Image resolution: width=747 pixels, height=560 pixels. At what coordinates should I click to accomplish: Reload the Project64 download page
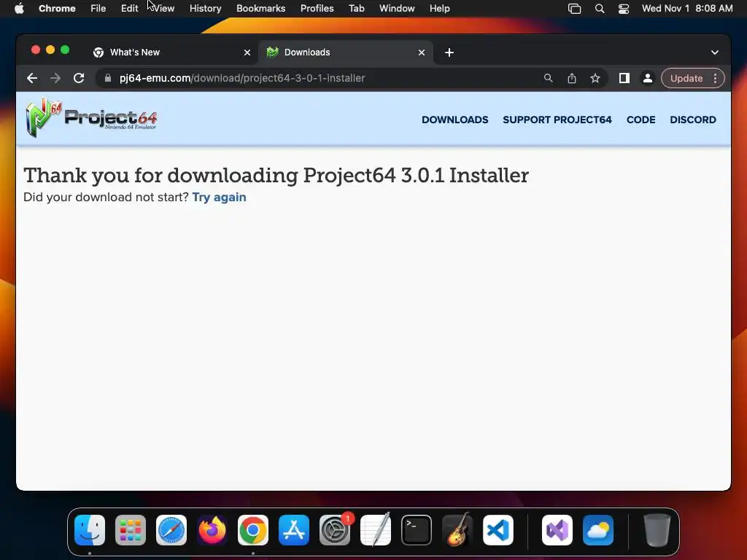point(79,78)
